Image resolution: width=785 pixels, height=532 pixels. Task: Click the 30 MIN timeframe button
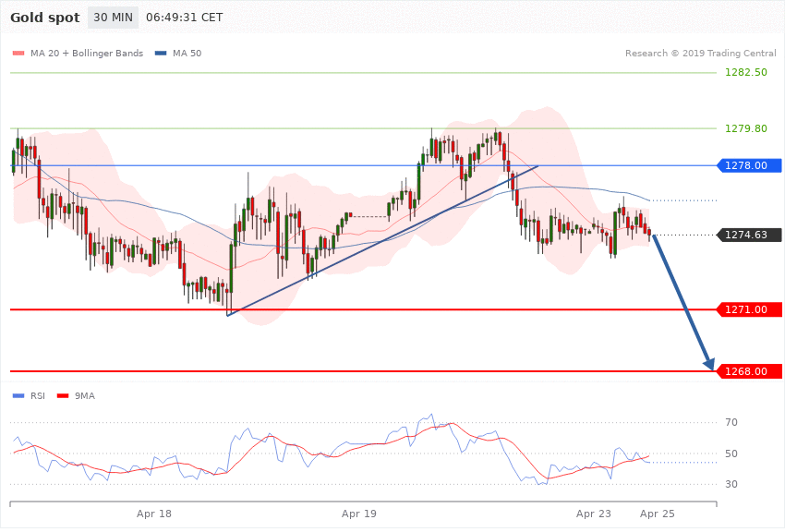[114, 18]
